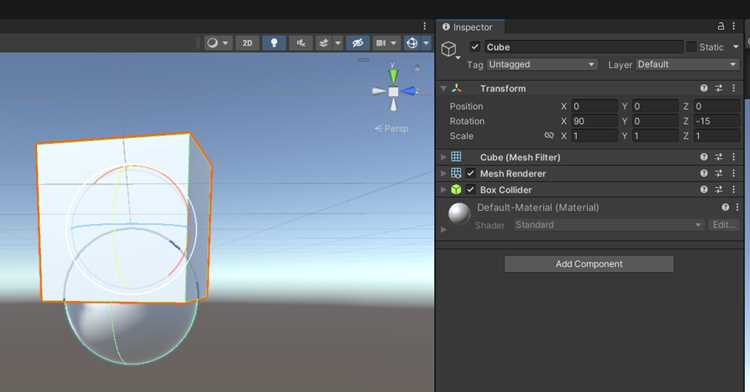
Task: Click the Rotation Z field showing -15
Action: pyautogui.click(x=717, y=121)
